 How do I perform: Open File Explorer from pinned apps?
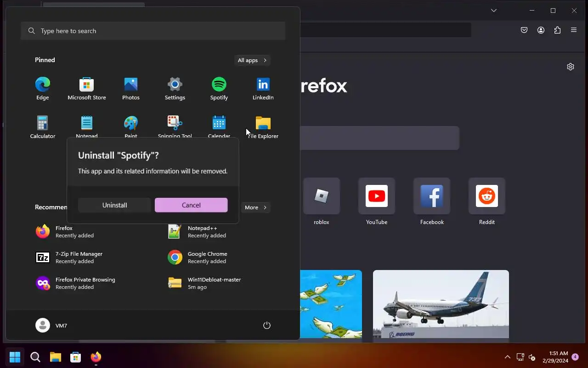[x=263, y=127]
